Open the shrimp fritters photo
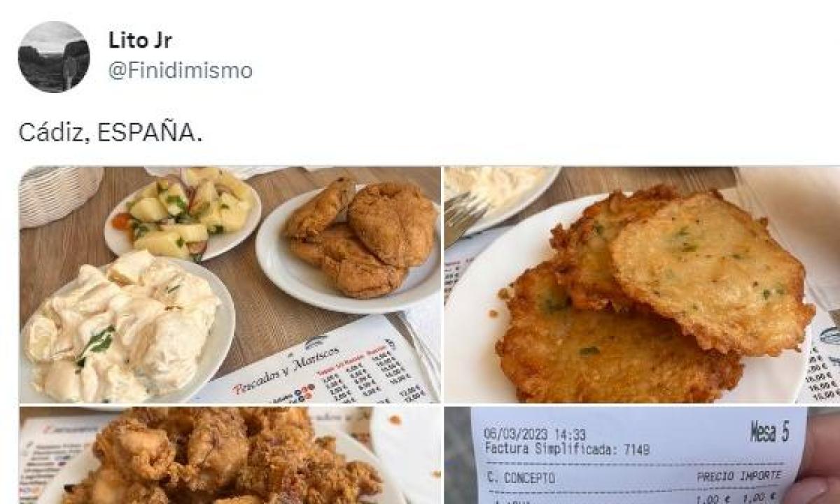Viewport: 840px width, 504px height. 642,284
